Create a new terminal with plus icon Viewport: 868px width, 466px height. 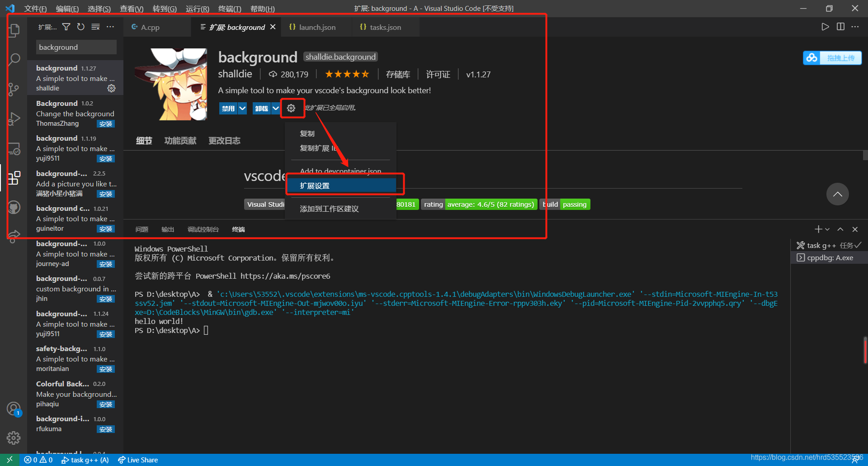(818, 229)
